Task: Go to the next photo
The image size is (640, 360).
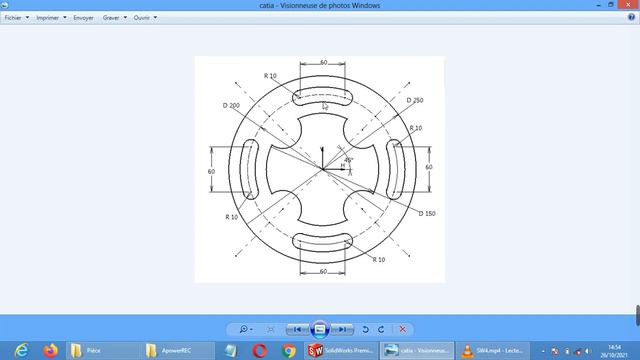Action: click(342, 329)
